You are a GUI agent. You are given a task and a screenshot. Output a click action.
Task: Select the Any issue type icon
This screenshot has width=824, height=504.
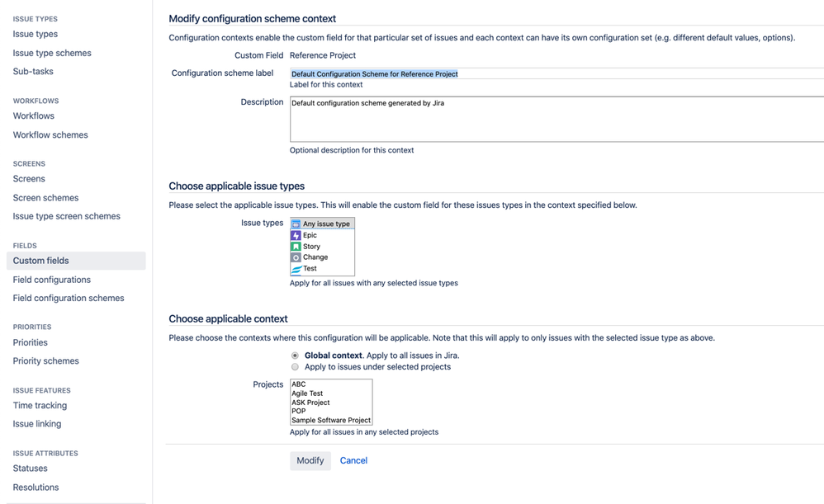pos(296,224)
